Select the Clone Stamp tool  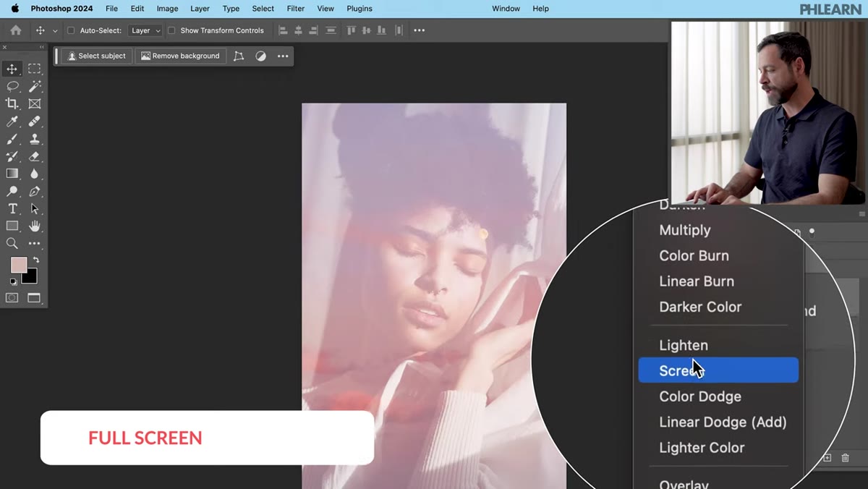click(x=34, y=139)
